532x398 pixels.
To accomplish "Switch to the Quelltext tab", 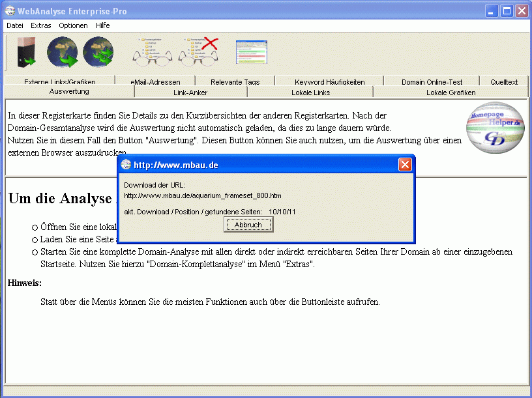I will [504, 82].
